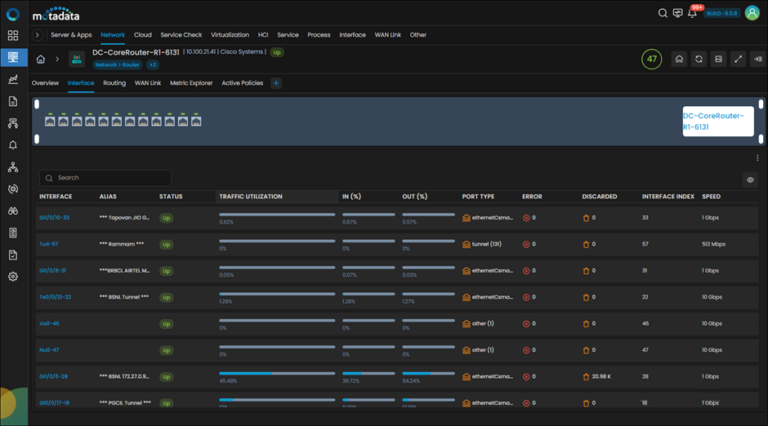The image size is (768, 426).
Task: Open the WAN Link tab under device
Action: [147, 83]
